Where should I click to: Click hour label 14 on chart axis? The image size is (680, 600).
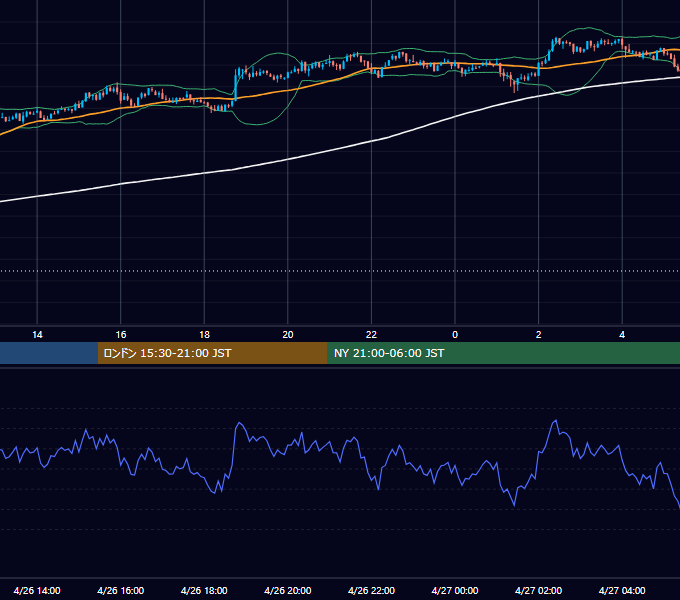pos(37,335)
